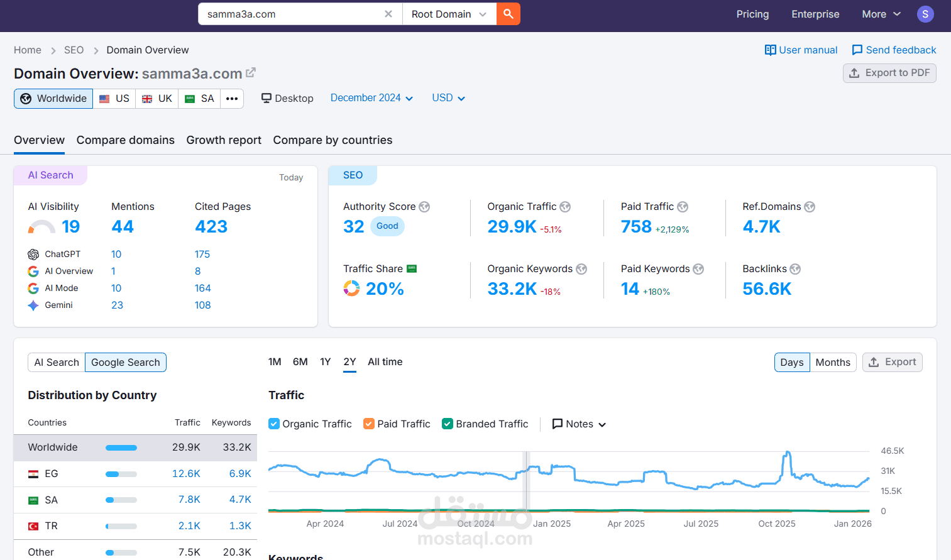This screenshot has width=951, height=560.
Task: Clear the domain search field
Action: [388, 14]
